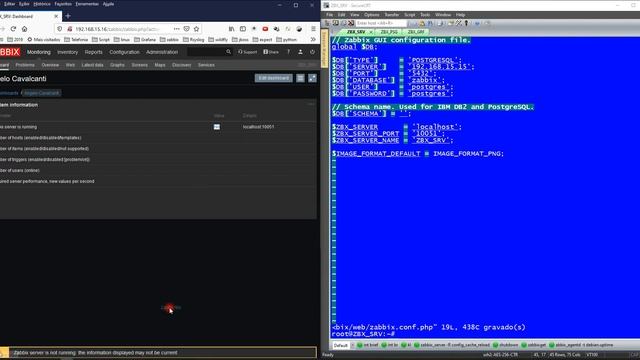Screen dimensions: 640x360
Task: Open Options menu in SecureCRT
Action: click(371, 15)
